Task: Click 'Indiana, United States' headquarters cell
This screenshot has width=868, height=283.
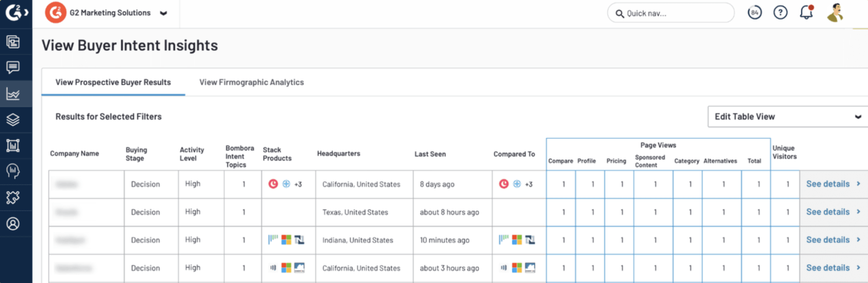Action: [x=357, y=240]
